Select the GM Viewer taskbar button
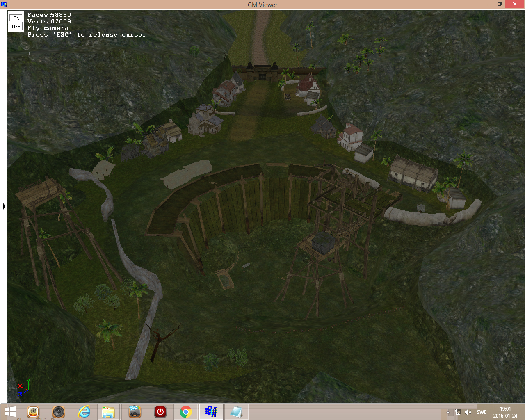The width and height of the screenshot is (525, 420). 211,411
